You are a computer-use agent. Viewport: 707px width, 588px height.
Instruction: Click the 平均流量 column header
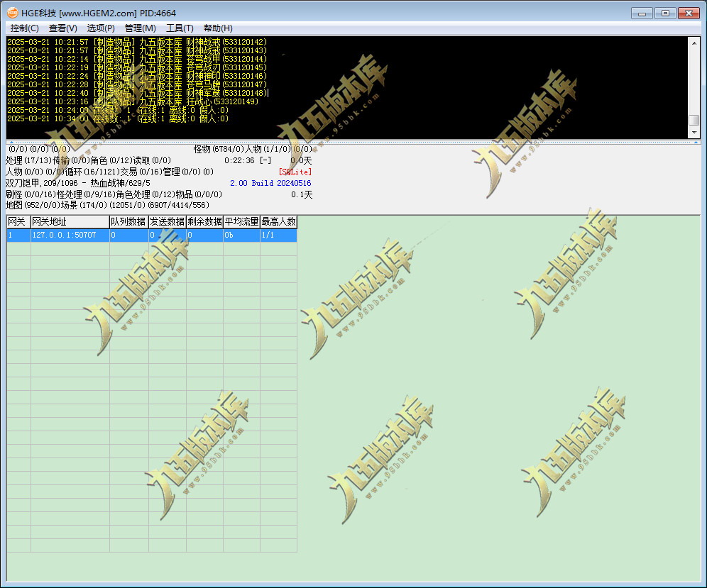point(241,222)
